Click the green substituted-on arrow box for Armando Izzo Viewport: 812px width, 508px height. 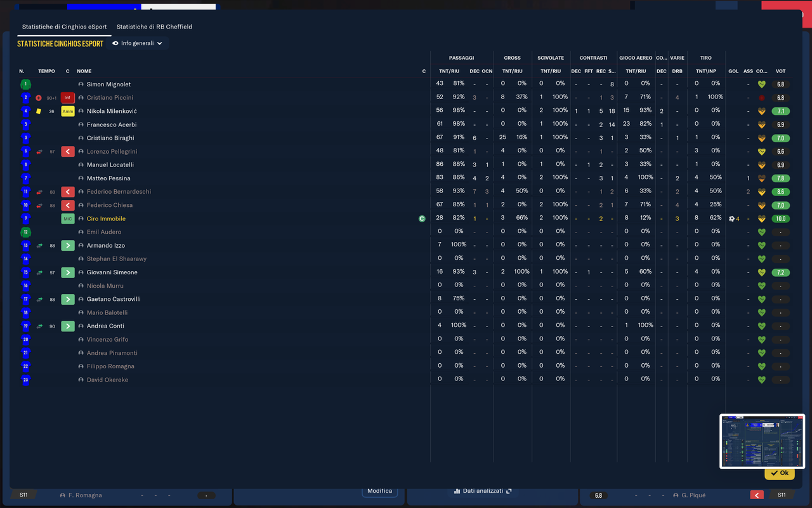click(x=68, y=246)
